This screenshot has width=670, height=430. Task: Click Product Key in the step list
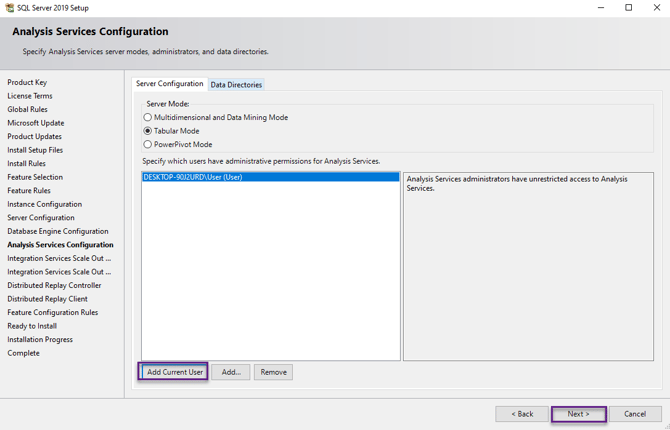(x=27, y=83)
